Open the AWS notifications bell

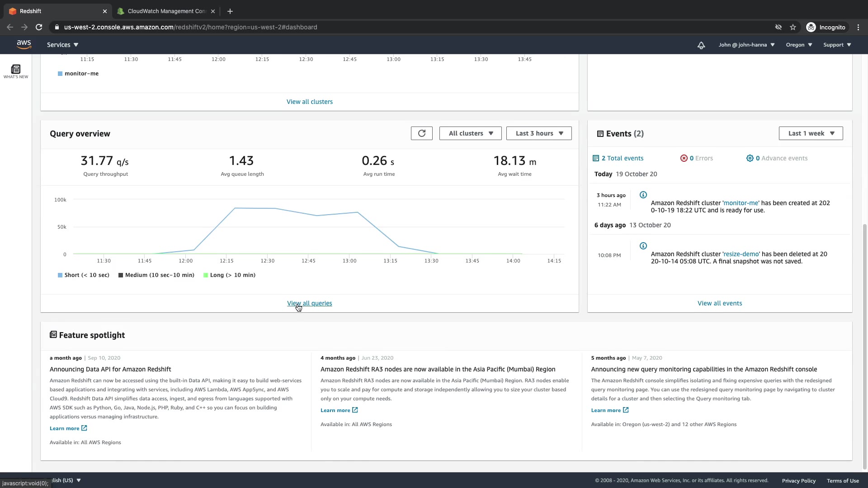(701, 45)
